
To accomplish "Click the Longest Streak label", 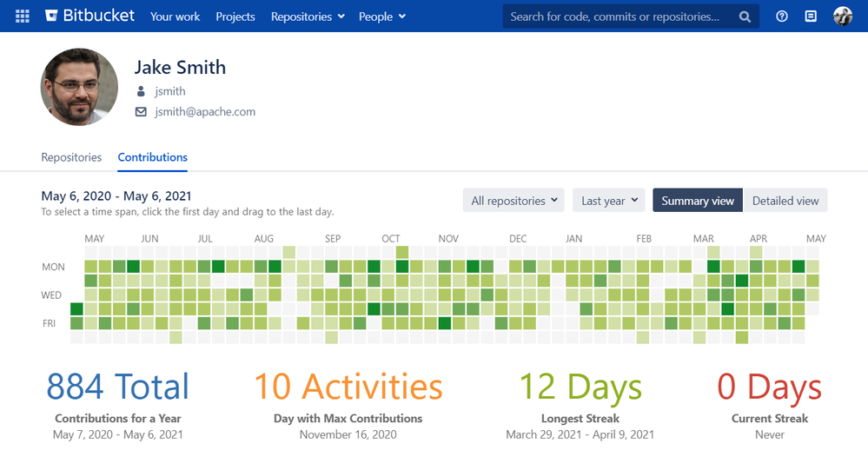I will coord(580,419).
